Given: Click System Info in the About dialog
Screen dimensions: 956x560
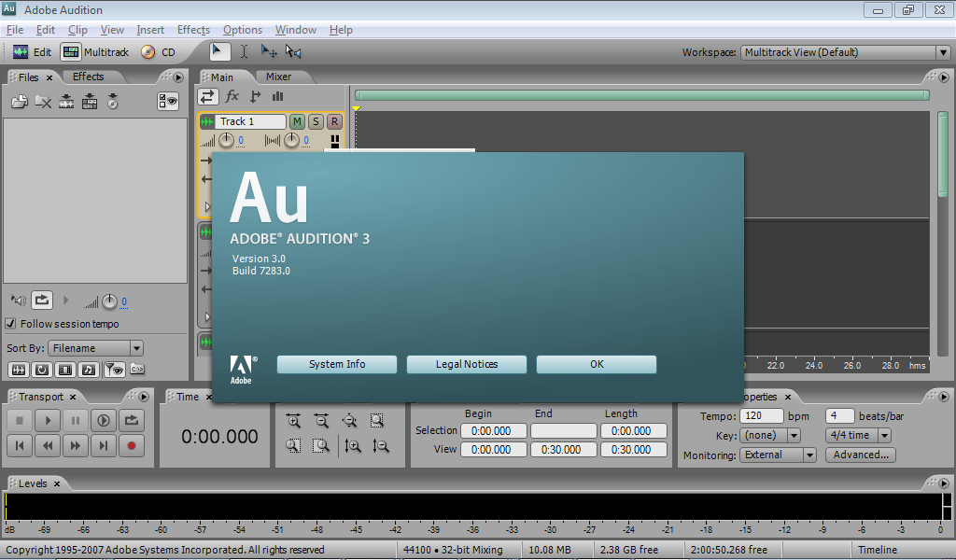Looking at the screenshot, I should point(336,364).
